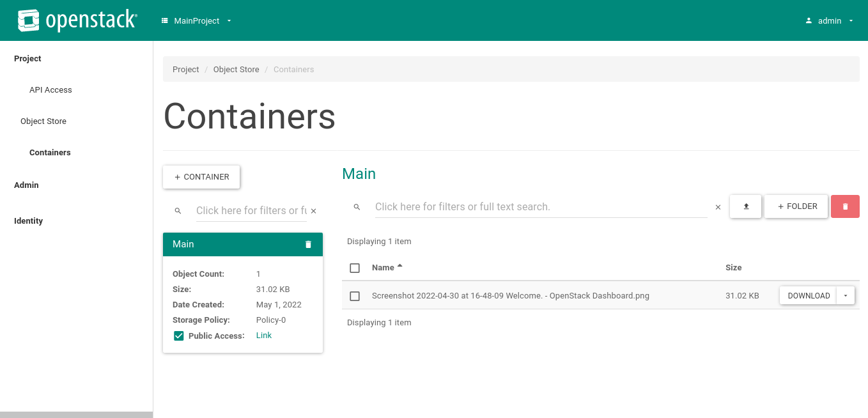The height and width of the screenshot is (418, 868).
Task: Click the lower Displaying 1 item text
Action: (379, 323)
